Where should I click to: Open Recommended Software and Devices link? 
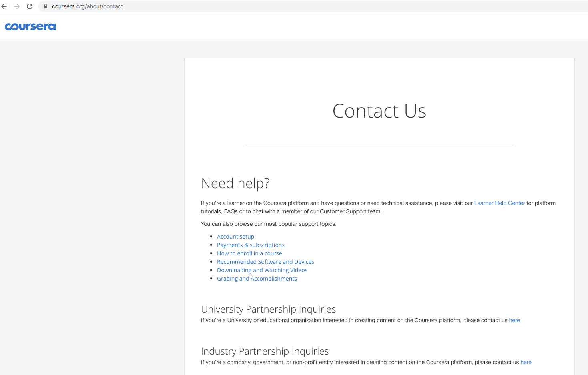click(x=265, y=262)
